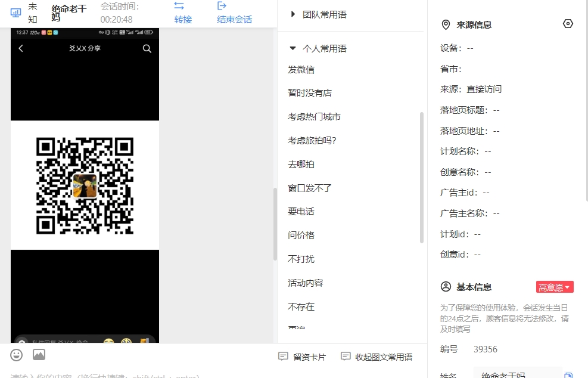Select the 窗口发不了 quick phrase
Viewport: 588px width, 378px height.
click(310, 188)
